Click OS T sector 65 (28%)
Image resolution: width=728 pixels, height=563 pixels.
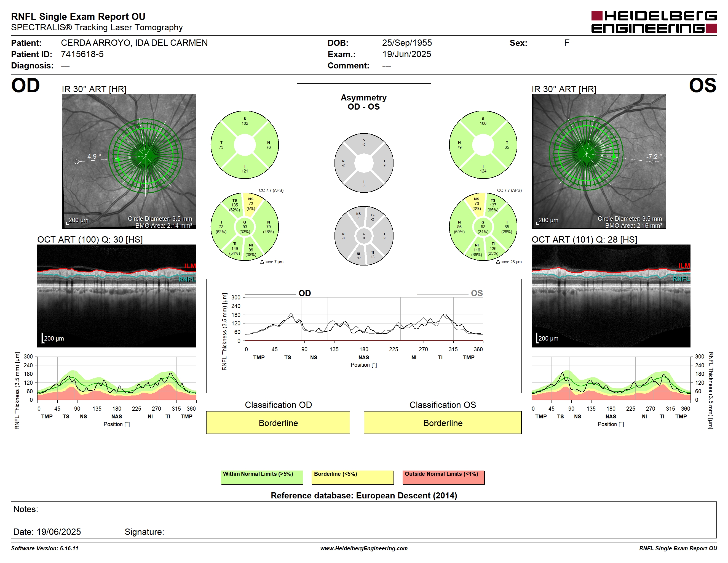[x=507, y=227]
